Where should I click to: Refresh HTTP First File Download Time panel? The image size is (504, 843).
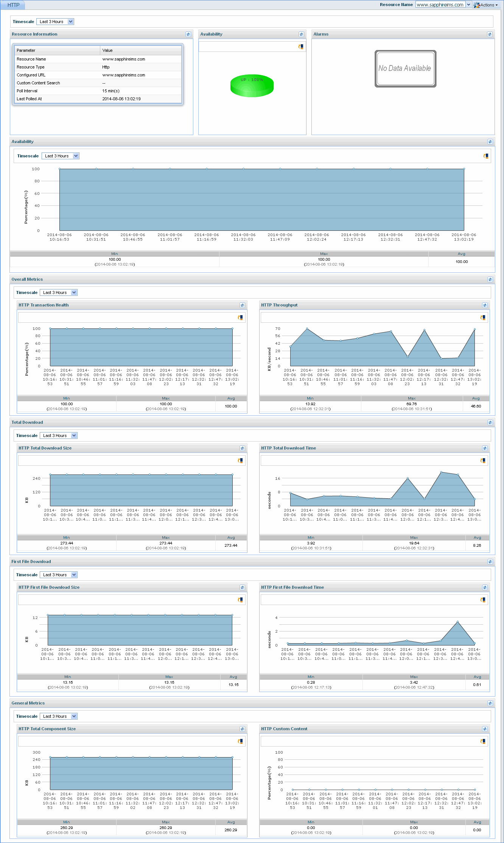[485, 587]
